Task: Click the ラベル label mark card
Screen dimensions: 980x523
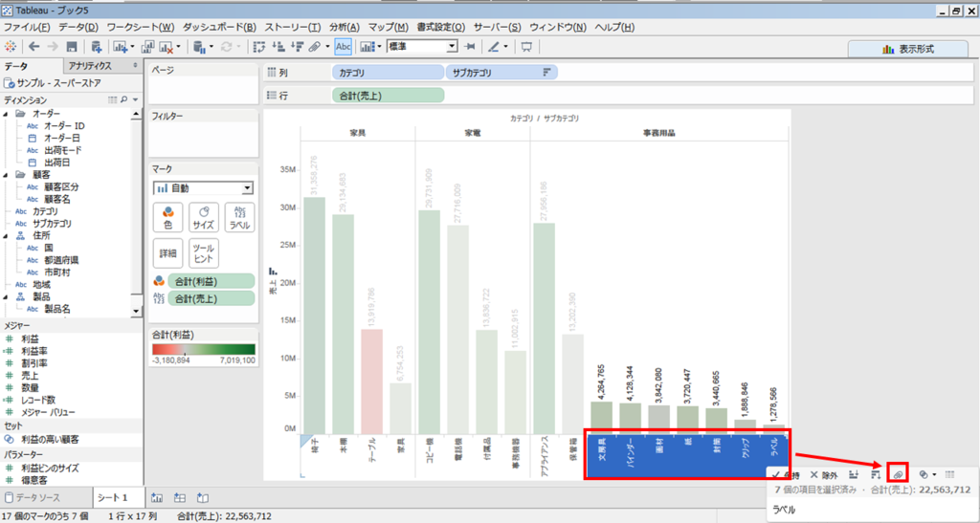Action: 239,218
